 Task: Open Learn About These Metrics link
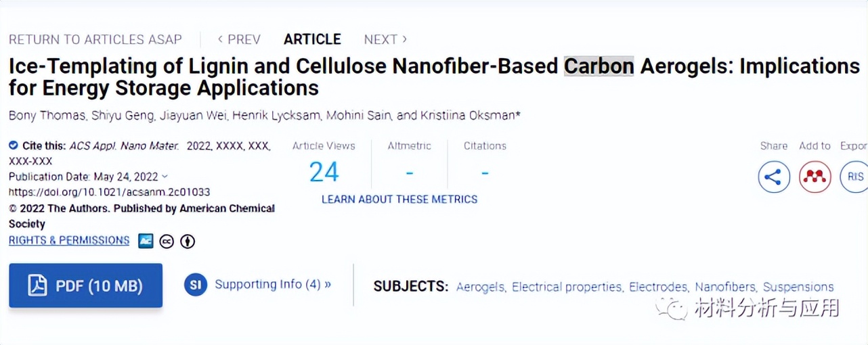(399, 200)
